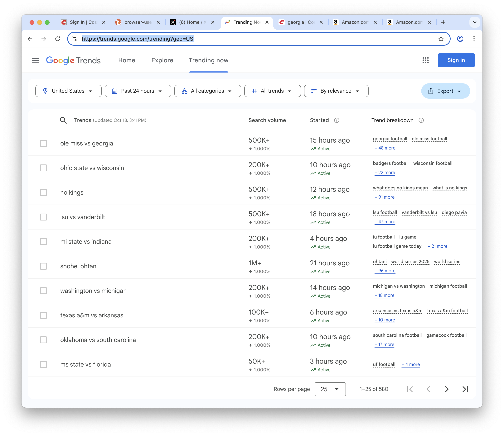The height and width of the screenshot is (436, 504).
Task: Tick the shohei ohtani checkbox
Action: (x=43, y=266)
